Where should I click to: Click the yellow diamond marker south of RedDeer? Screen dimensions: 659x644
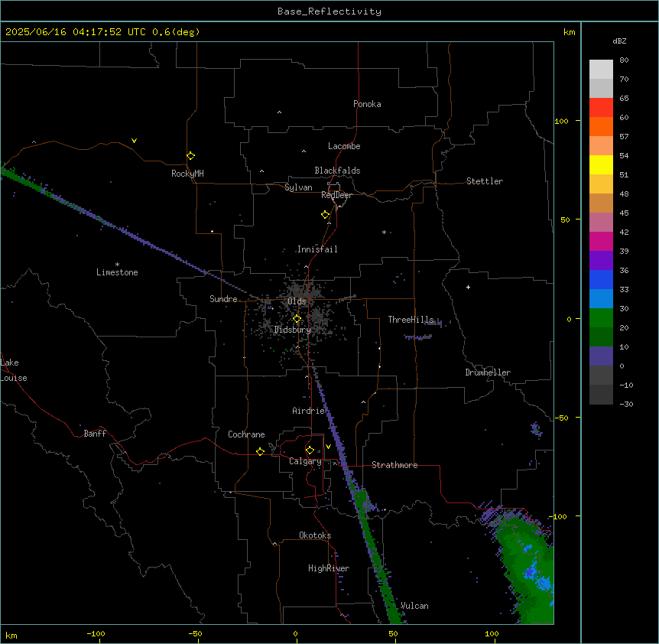tap(325, 215)
